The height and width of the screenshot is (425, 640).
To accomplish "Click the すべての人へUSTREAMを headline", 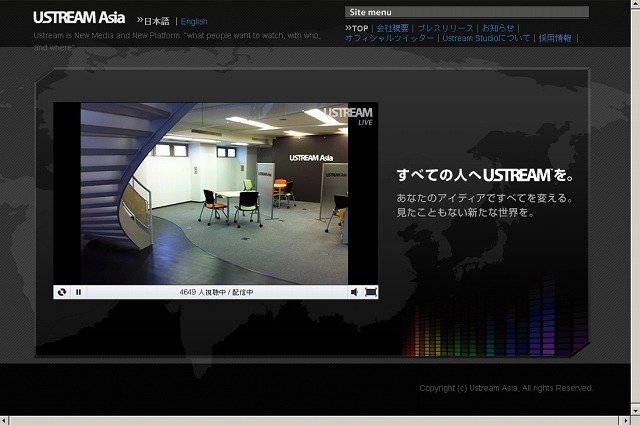I will [x=485, y=175].
